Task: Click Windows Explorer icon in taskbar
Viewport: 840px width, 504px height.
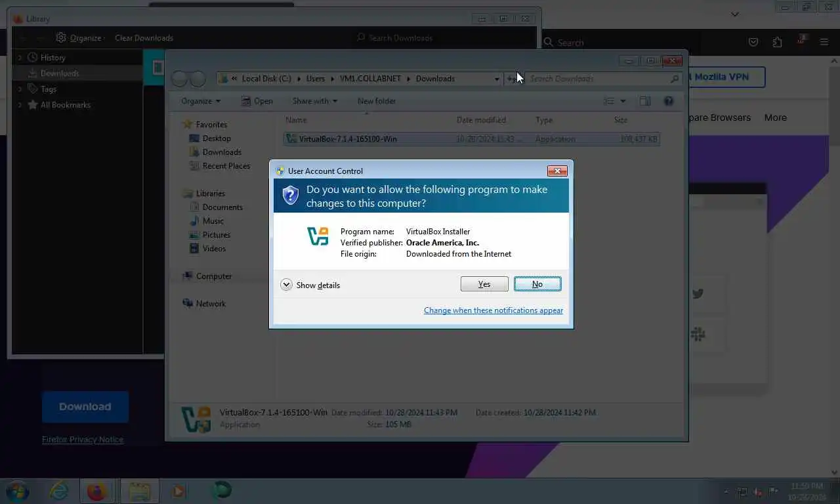Action: (x=140, y=491)
